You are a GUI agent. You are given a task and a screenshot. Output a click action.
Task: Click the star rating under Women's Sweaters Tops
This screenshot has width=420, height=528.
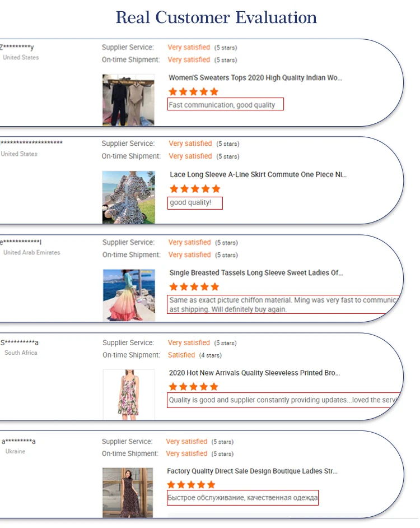[x=194, y=91]
